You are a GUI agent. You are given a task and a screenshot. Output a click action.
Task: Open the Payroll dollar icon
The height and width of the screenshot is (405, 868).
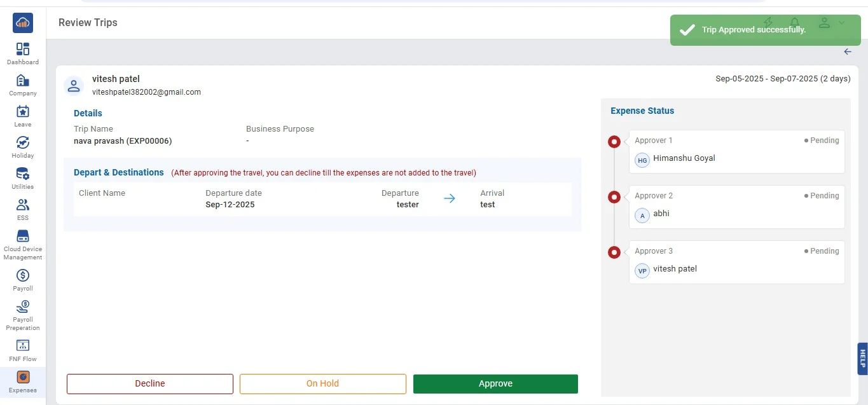23,276
